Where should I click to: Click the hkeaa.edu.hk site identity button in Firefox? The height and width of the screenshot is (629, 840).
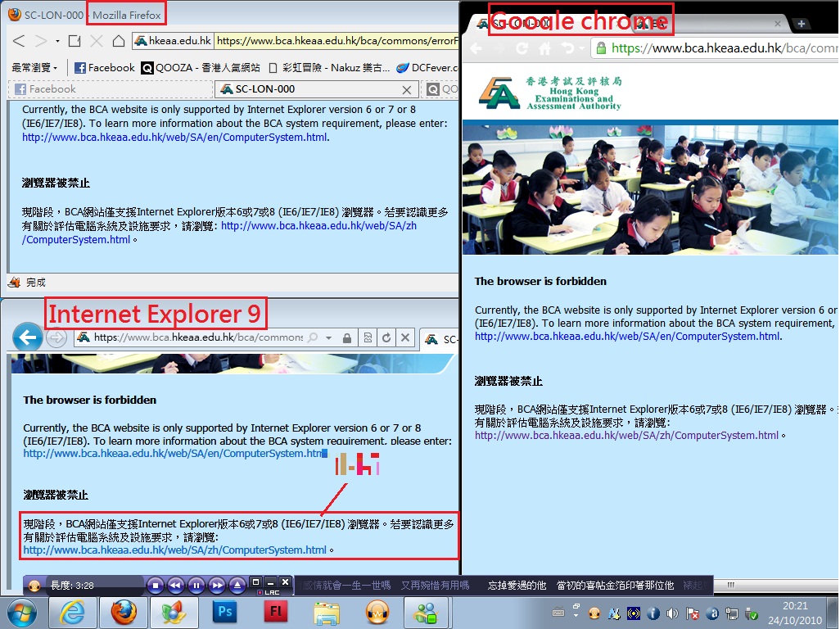[173, 41]
